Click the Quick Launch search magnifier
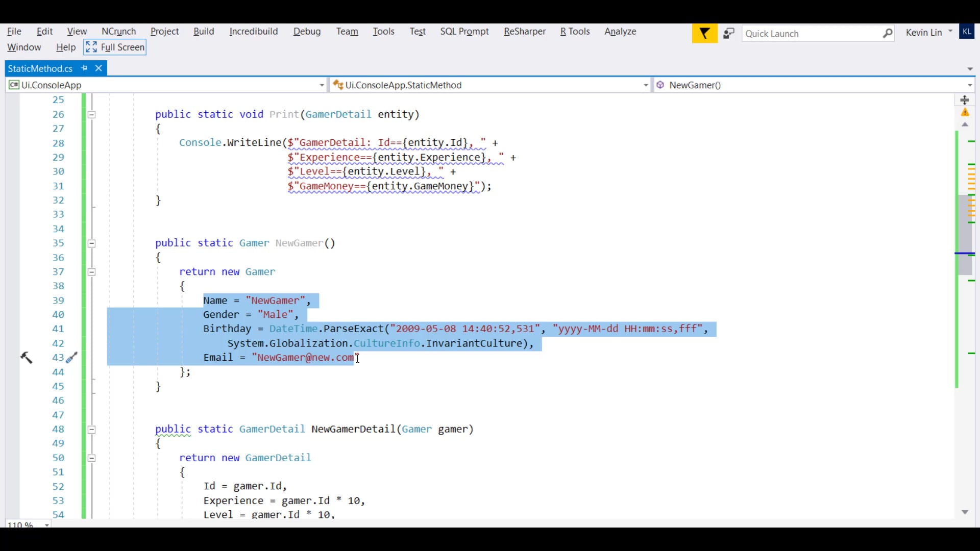 coord(888,34)
